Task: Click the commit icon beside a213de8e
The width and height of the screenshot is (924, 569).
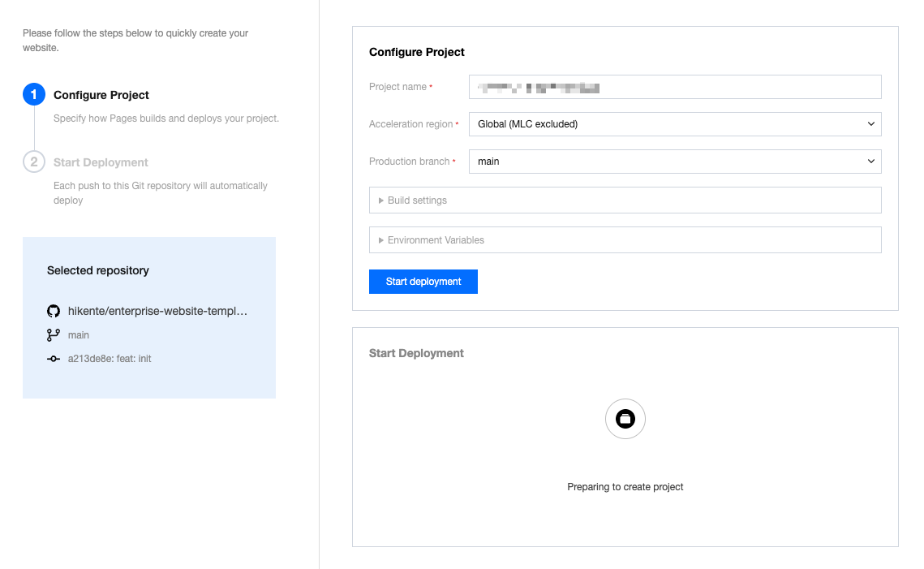Action: pyautogui.click(x=54, y=359)
